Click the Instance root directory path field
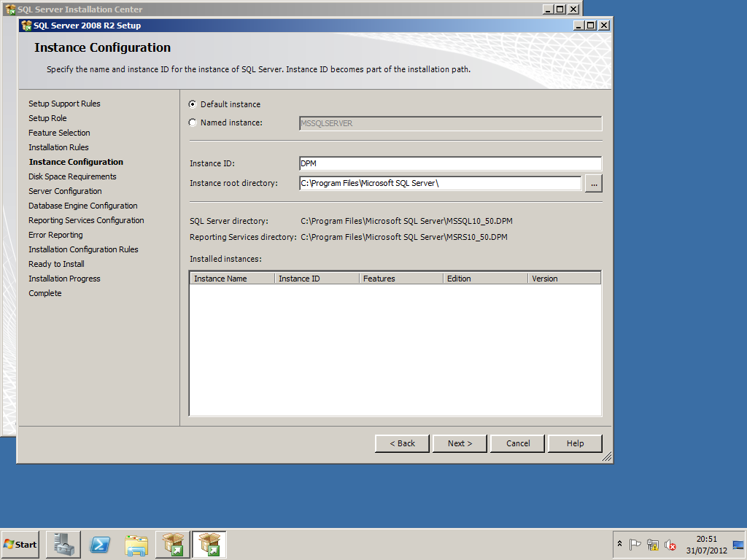The image size is (747, 560). 440,183
